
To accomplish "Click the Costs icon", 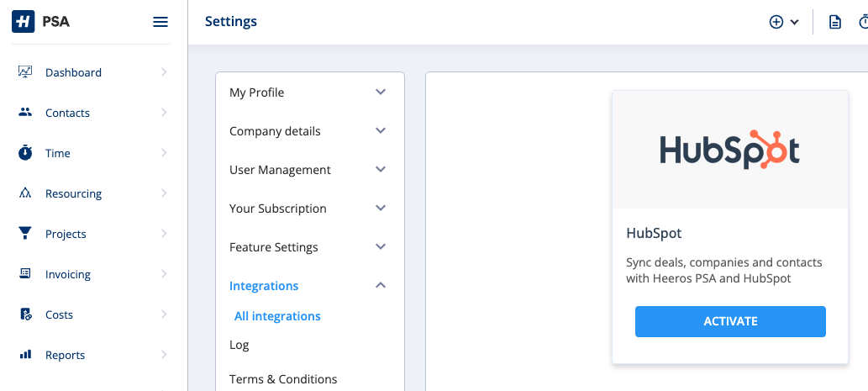I will tap(25, 314).
